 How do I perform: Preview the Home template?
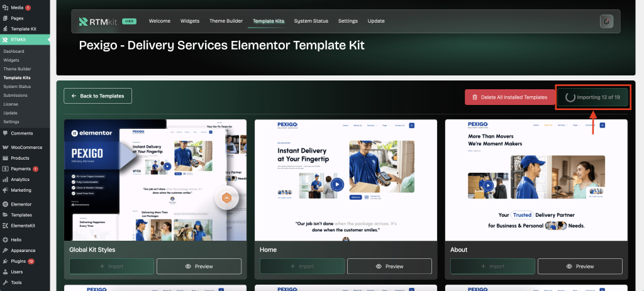[390, 266]
